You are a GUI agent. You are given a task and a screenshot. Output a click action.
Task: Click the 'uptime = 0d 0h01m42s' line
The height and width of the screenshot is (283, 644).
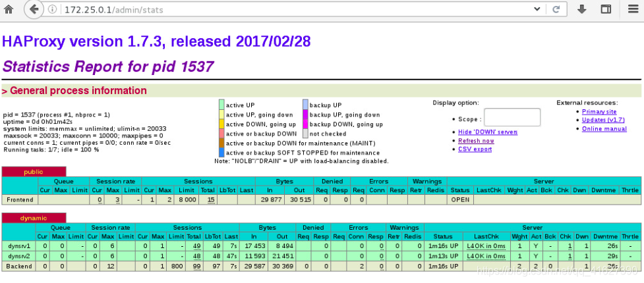point(38,122)
